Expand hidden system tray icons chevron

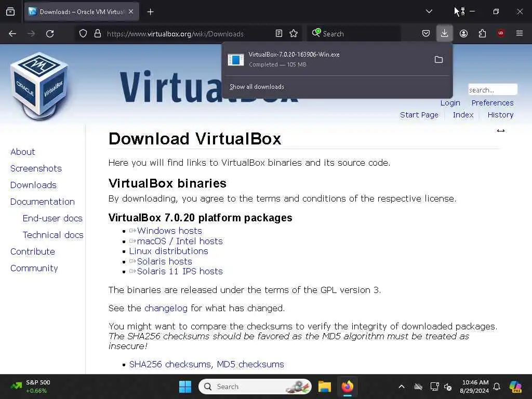tap(402, 387)
